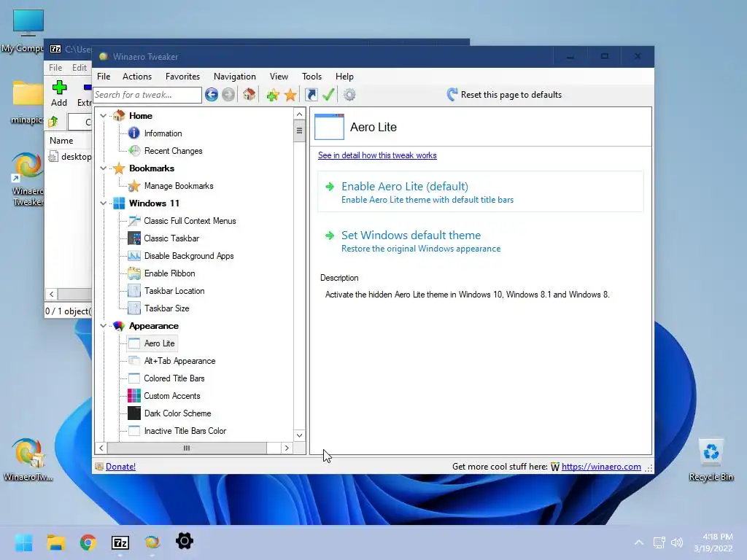The width and height of the screenshot is (747, 560).
Task: Click Enable Aero Lite (default) option
Action: [480, 192]
